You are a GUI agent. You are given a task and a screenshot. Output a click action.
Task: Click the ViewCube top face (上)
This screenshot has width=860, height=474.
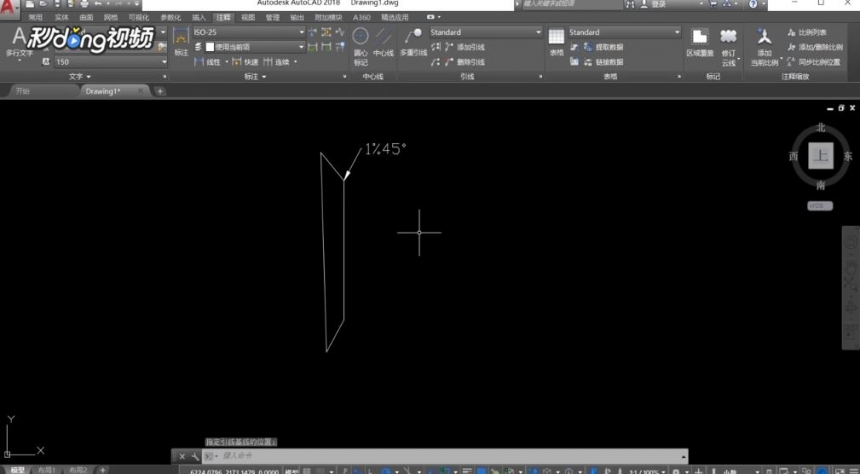point(821,156)
